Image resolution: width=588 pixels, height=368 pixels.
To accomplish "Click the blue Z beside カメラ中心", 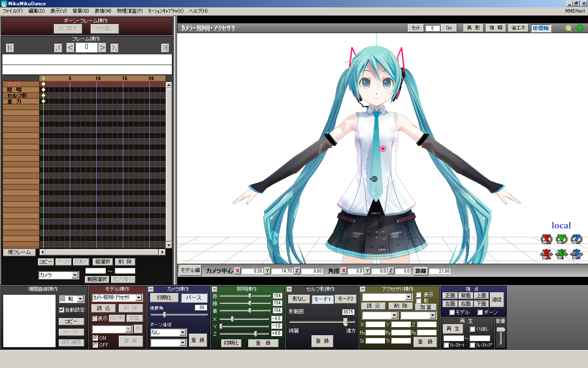I will click(x=297, y=271).
